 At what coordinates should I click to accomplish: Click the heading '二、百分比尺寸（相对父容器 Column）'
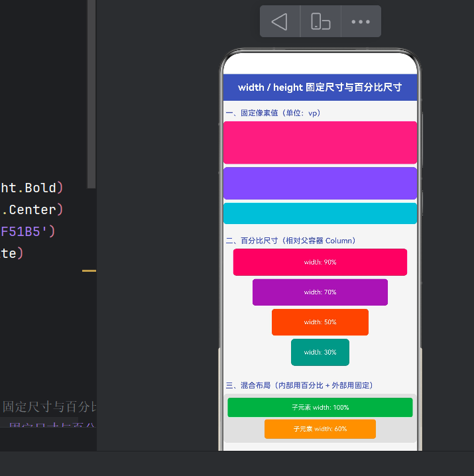coord(290,241)
